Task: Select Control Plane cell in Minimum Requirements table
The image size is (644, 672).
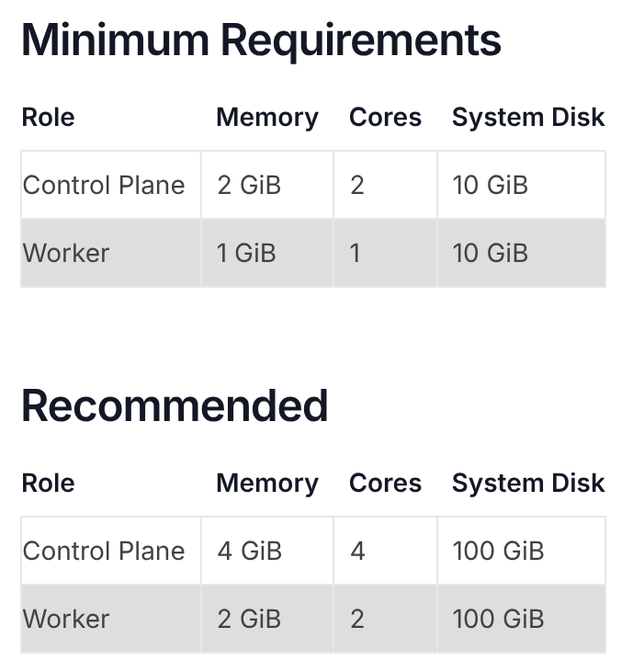Action: point(104,186)
